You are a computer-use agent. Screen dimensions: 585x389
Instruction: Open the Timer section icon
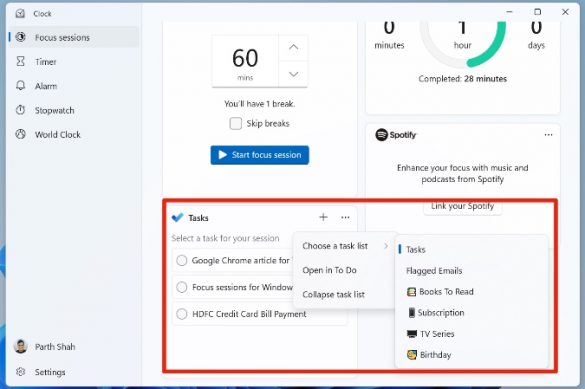(21, 62)
